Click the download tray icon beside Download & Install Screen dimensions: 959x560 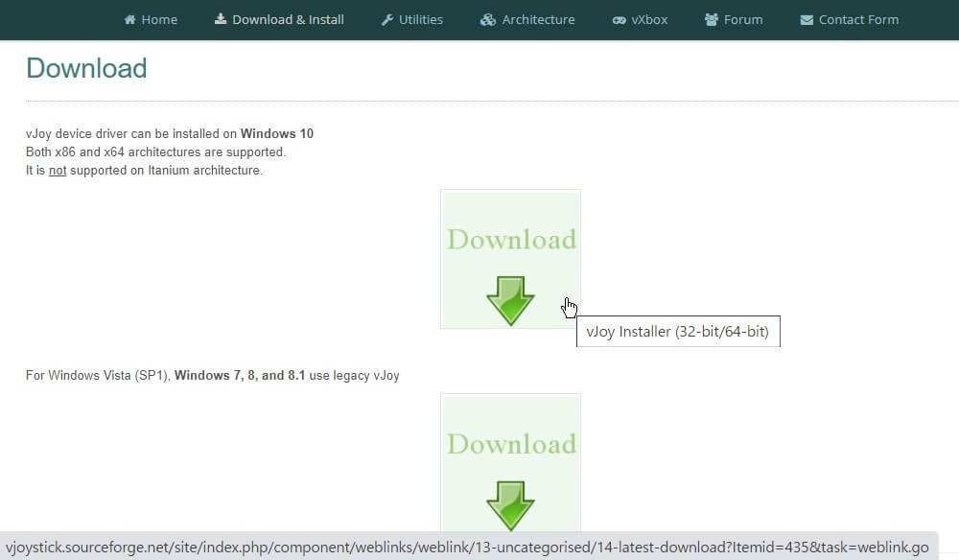[x=221, y=19]
